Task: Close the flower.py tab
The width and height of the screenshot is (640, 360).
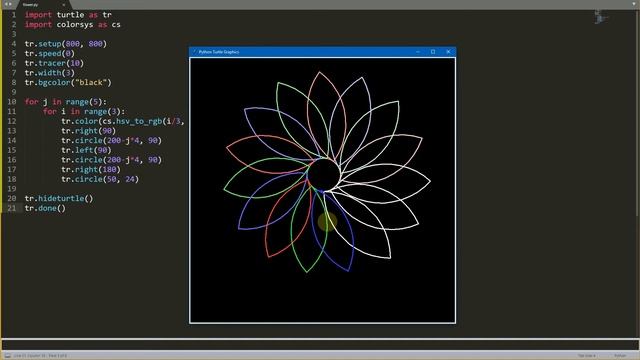Action: (x=64, y=4)
